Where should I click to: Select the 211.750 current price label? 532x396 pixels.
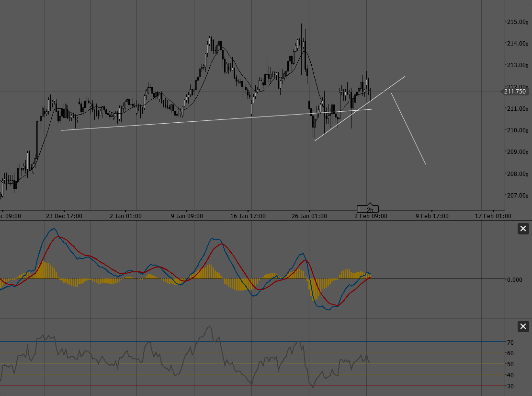pos(514,92)
